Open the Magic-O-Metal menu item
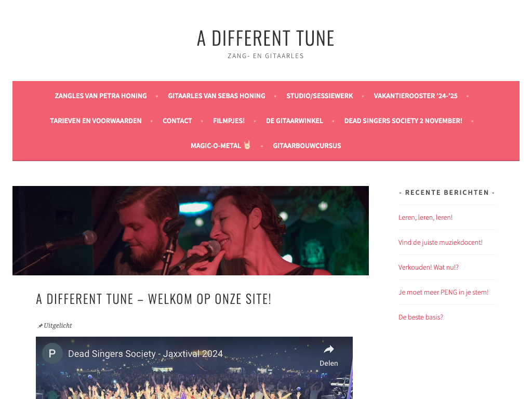The width and height of the screenshot is (532, 399). click(x=220, y=145)
